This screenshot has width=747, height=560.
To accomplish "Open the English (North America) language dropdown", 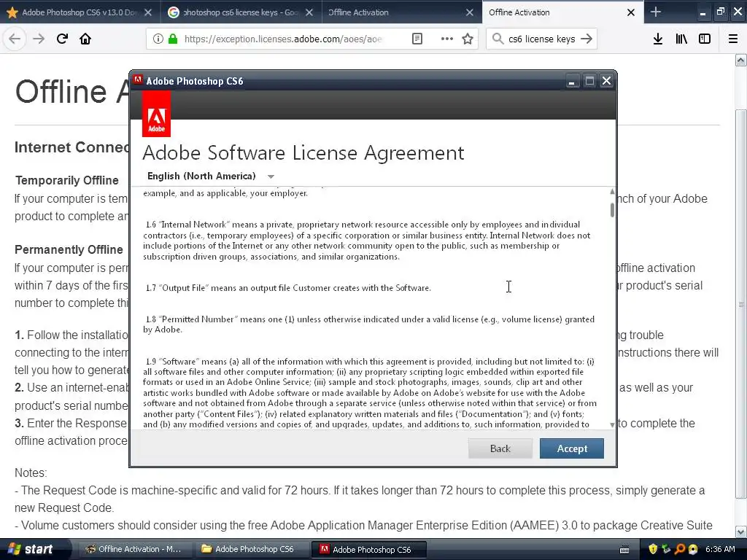I will coord(211,176).
